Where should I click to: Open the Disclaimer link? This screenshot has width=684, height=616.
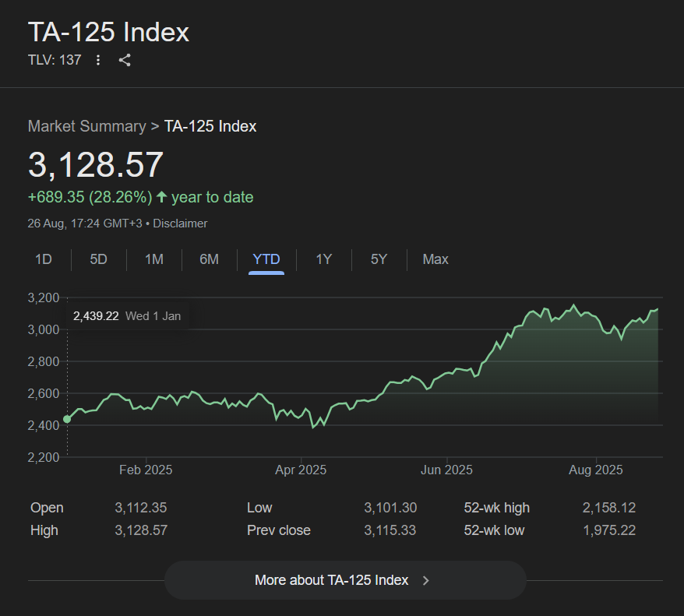point(180,224)
